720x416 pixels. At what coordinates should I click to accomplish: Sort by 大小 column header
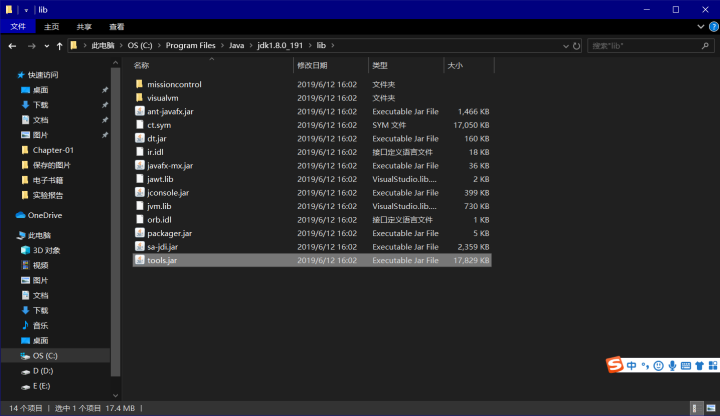[x=455, y=65]
